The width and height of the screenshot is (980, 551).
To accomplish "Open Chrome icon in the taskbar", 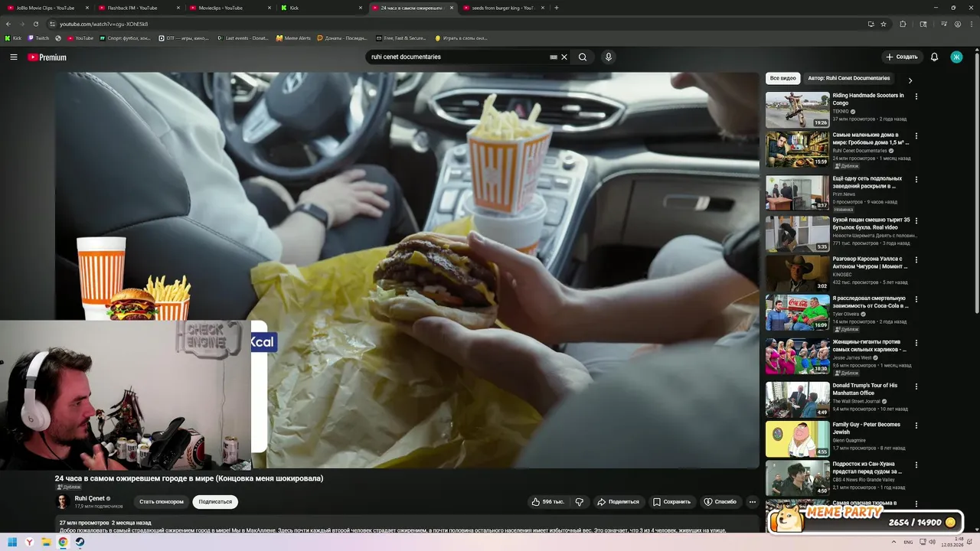I will click(63, 543).
